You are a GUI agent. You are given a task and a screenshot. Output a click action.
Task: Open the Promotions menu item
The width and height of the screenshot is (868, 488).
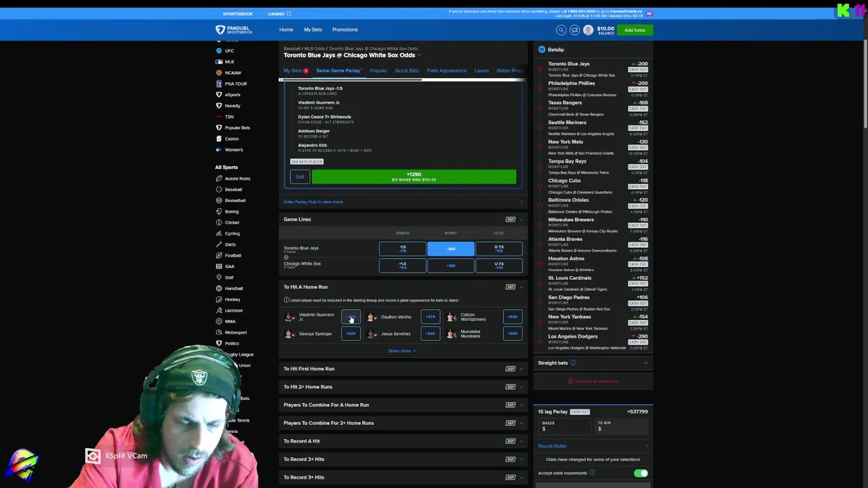[344, 30]
